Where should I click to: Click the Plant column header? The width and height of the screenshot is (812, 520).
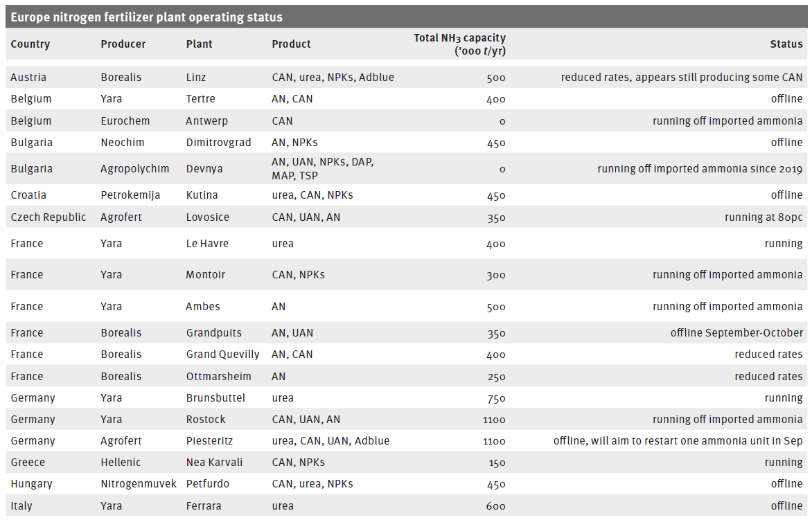click(200, 44)
